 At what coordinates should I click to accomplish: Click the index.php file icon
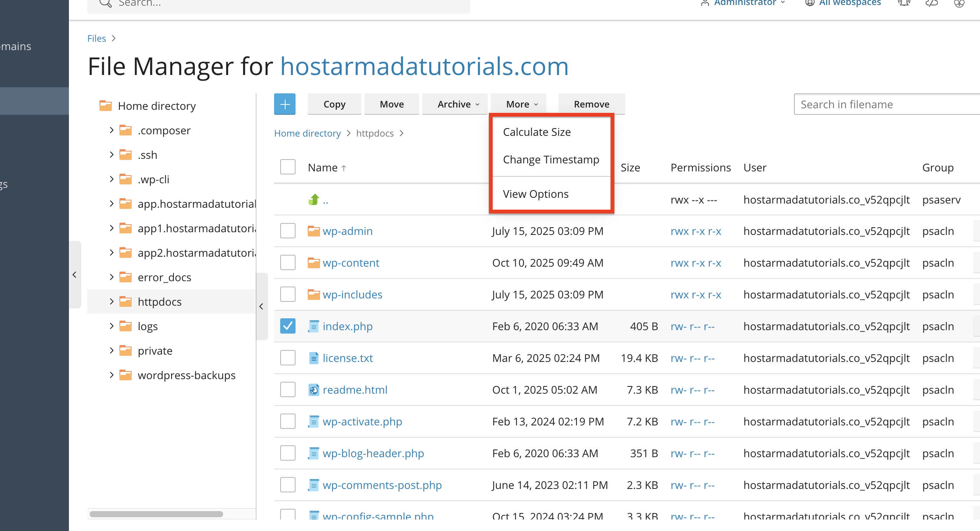[314, 326]
